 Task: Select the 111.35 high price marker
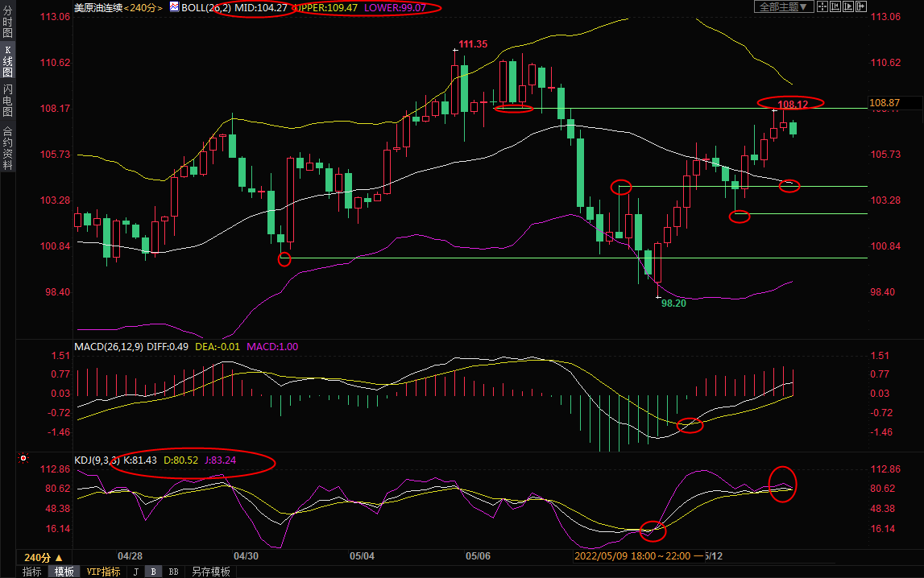(473, 44)
